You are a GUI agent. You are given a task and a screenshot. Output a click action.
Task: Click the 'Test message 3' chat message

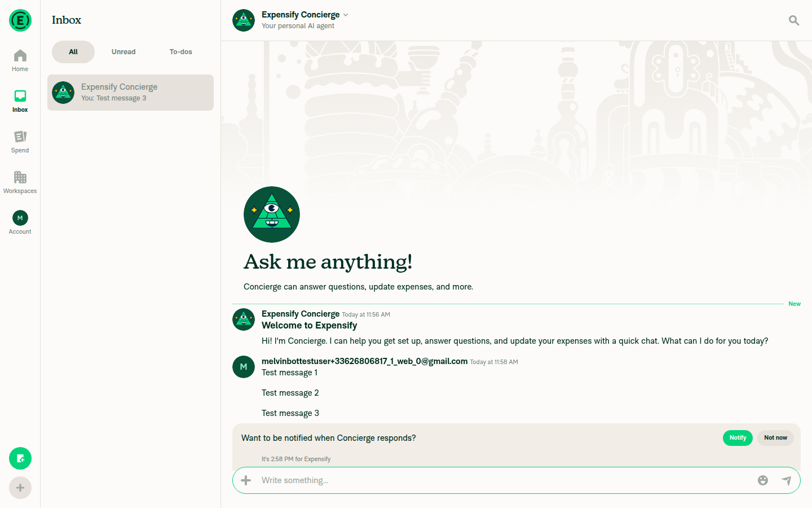[x=290, y=413]
